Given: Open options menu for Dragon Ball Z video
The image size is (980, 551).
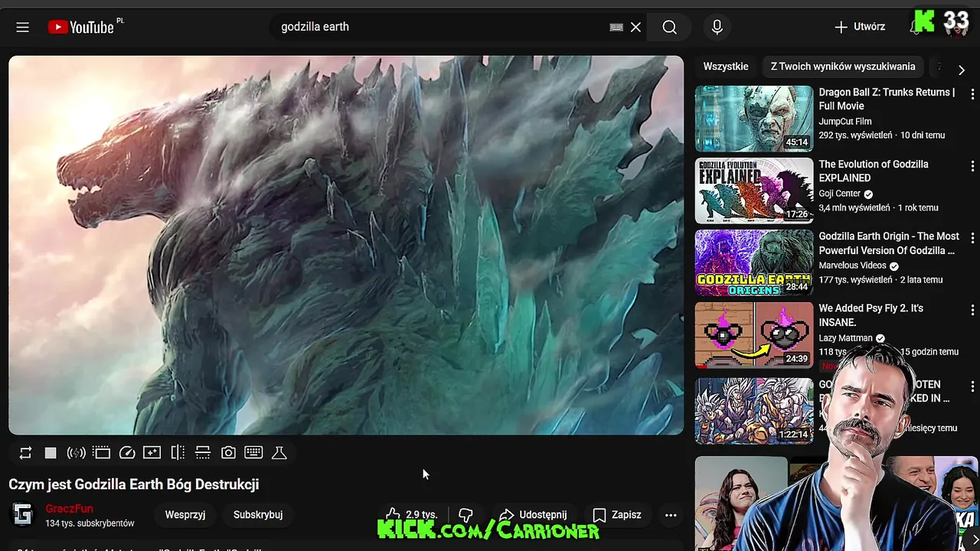Looking at the screenshot, I should click(972, 94).
